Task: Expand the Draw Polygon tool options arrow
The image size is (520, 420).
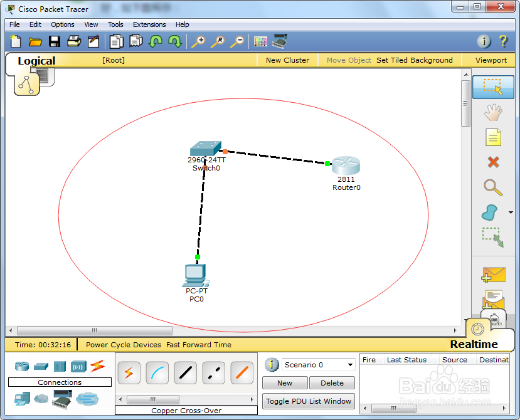Action: tap(511, 213)
